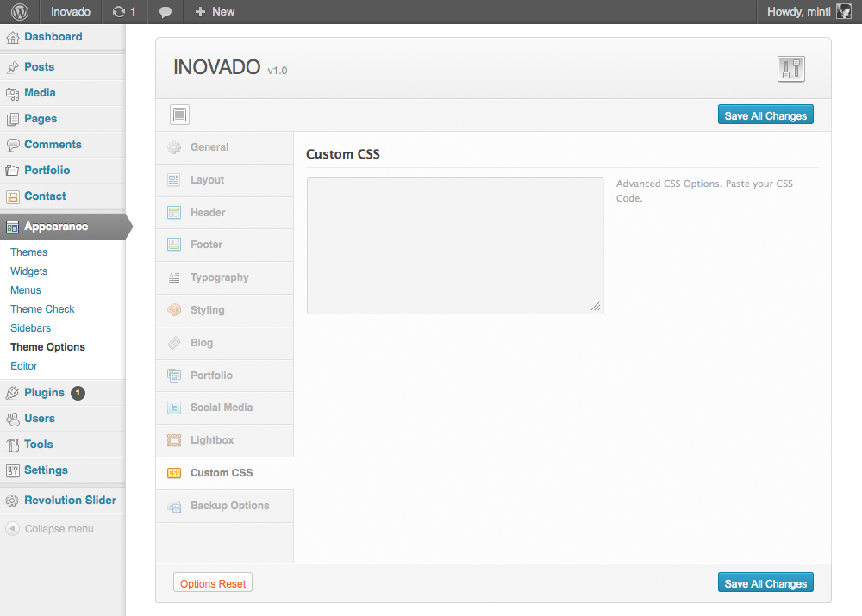
Task: Click the Tools sidebar icon
Action: pos(13,444)
